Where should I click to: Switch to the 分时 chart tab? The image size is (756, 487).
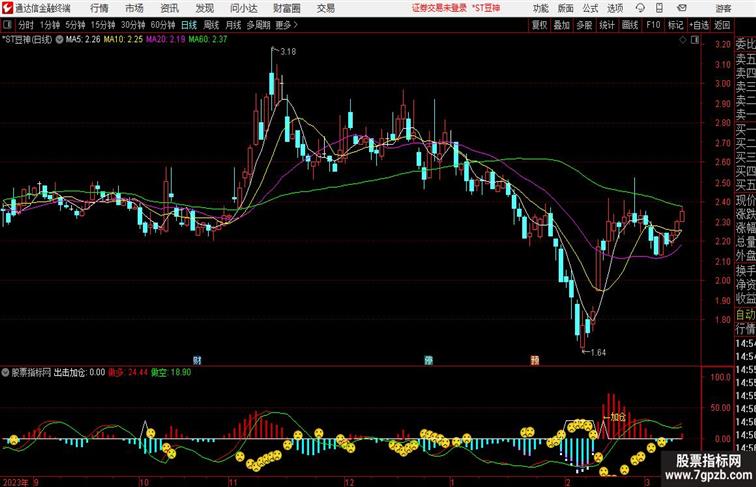click(26, 25)
